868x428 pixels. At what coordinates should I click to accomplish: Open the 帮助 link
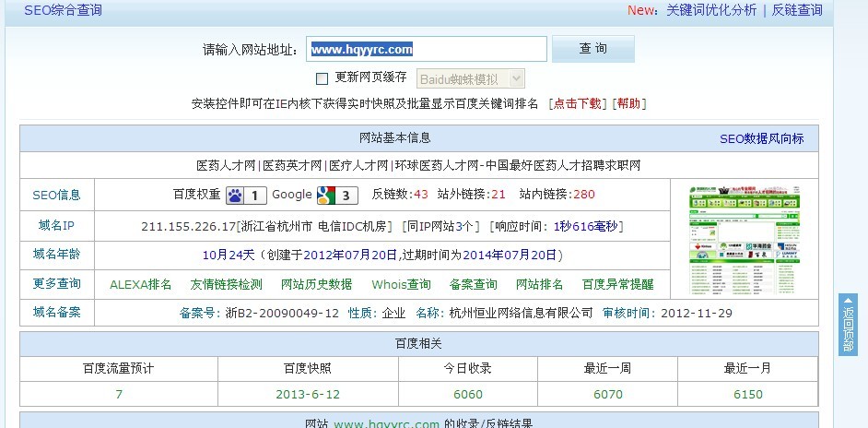628,103
